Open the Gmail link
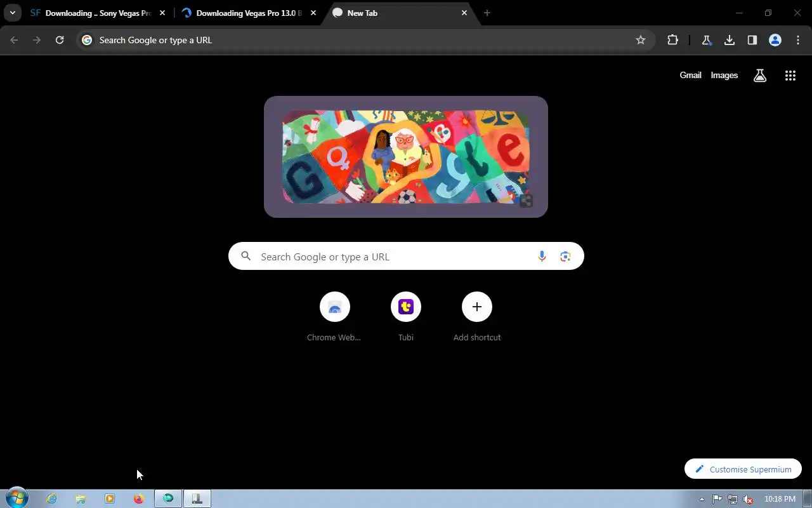Viewport: 812px width, 508px height. pos(690,75)
